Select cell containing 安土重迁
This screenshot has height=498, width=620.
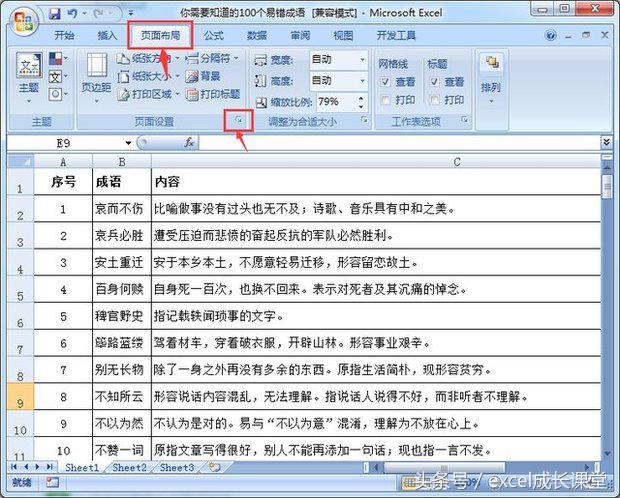coord(122,262)
